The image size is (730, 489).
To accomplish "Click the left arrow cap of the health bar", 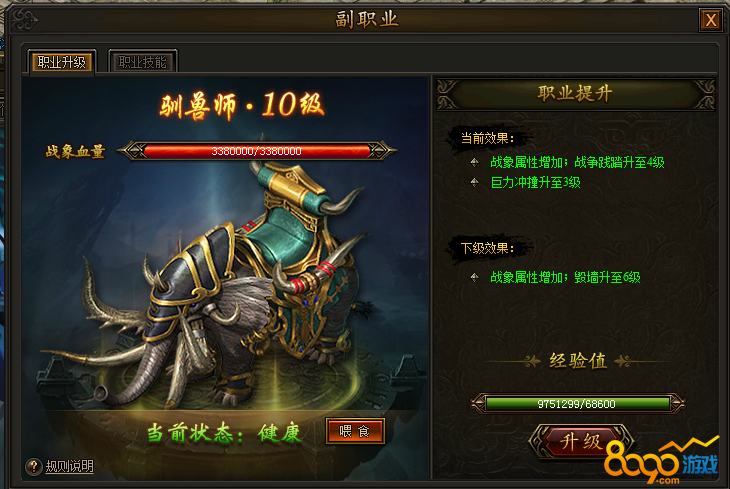I will point(131,150).
